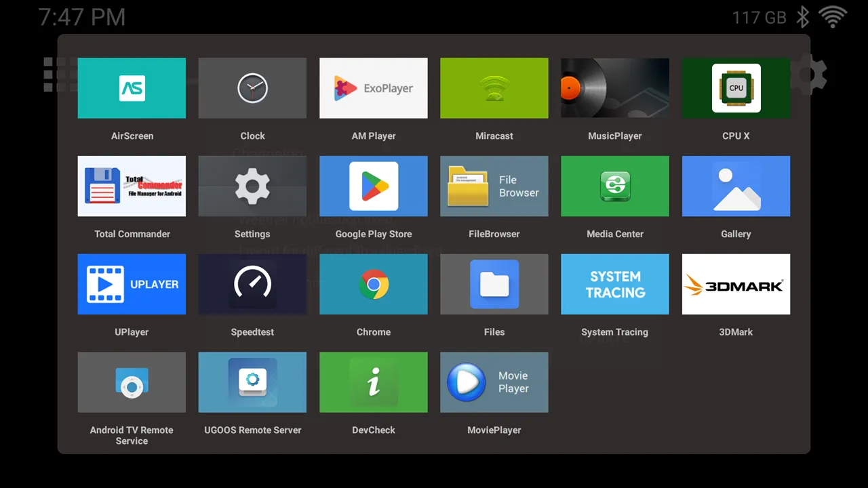Screen dimensions: 868x488
Task: Open UGOOS Remote Server
Action: pyautogui.click(x=252, y=382)
